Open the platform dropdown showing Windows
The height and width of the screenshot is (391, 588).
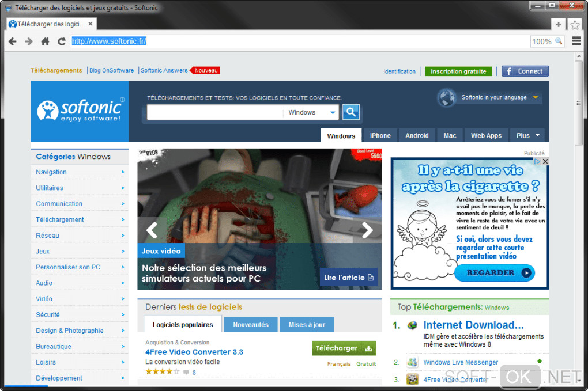point(311,112)
